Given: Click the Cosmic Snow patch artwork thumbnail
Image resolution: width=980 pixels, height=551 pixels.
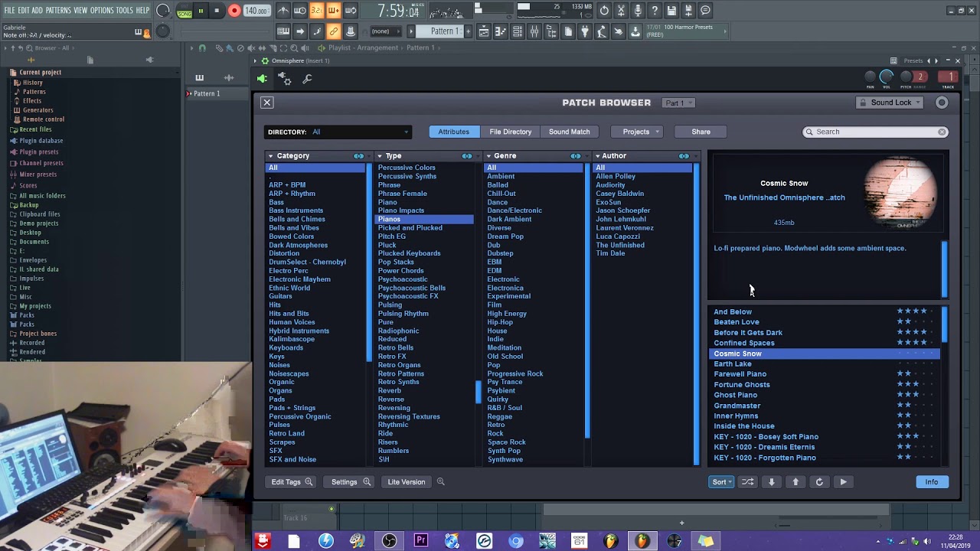Looking at the screenshot, I should (900, 191).
